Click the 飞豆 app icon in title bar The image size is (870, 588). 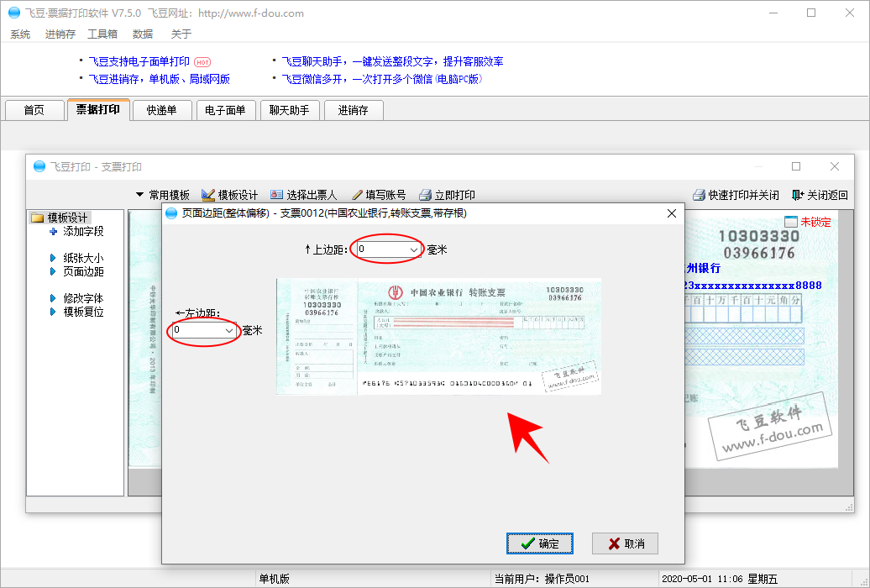(x=14, y=13)
